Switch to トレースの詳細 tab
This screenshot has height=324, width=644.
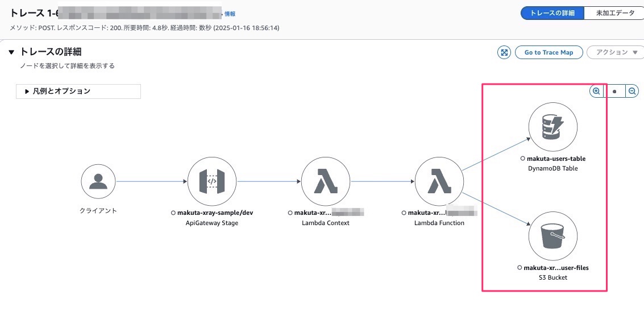[x=552, y=13]
